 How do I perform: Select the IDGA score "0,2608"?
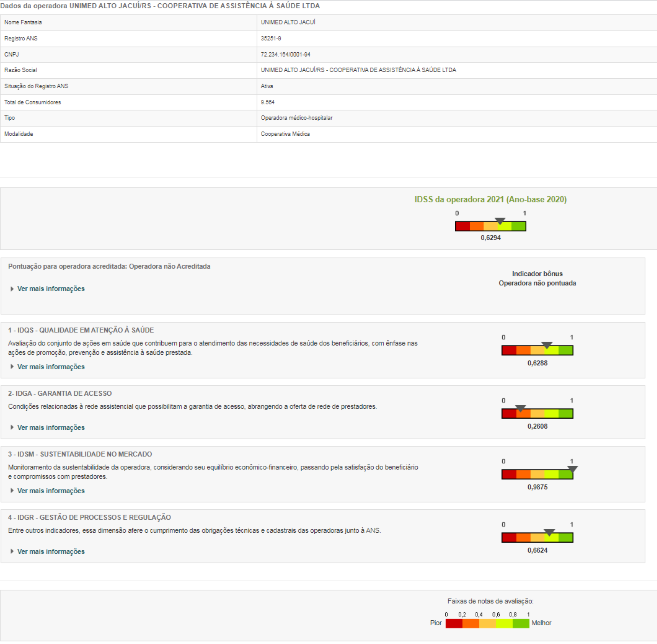coord(537,426)
